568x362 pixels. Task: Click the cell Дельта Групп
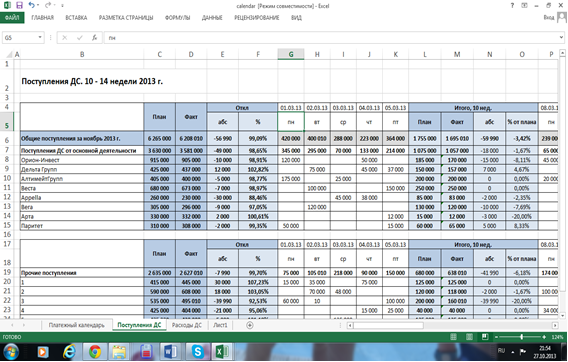(x=82, y=169)
